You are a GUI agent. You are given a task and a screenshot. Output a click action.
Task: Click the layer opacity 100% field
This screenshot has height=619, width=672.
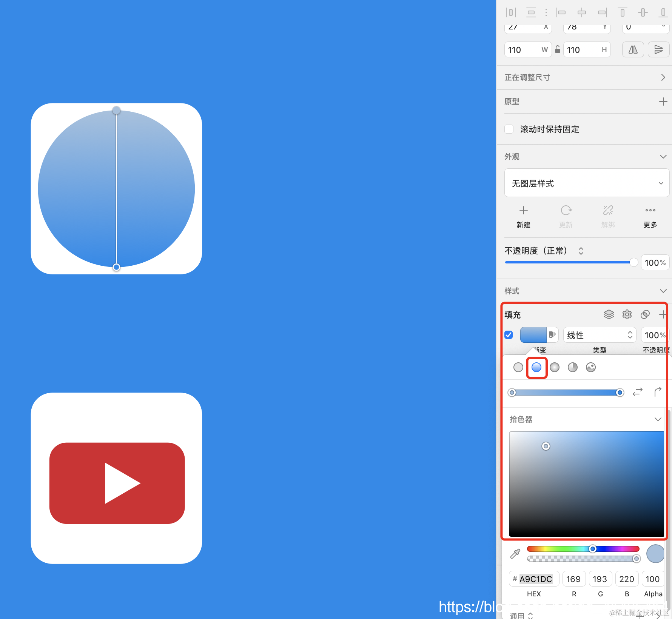click(x=655, y=263)
